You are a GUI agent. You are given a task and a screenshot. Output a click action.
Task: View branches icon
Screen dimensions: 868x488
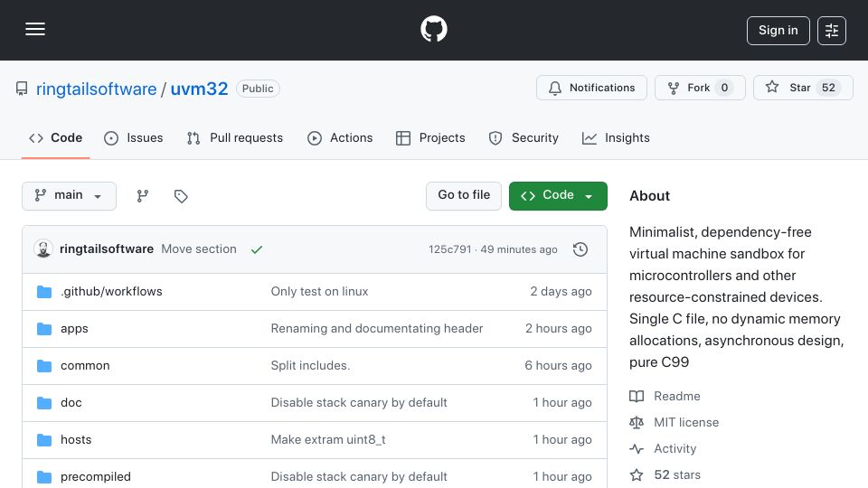(x=143, y=196)
